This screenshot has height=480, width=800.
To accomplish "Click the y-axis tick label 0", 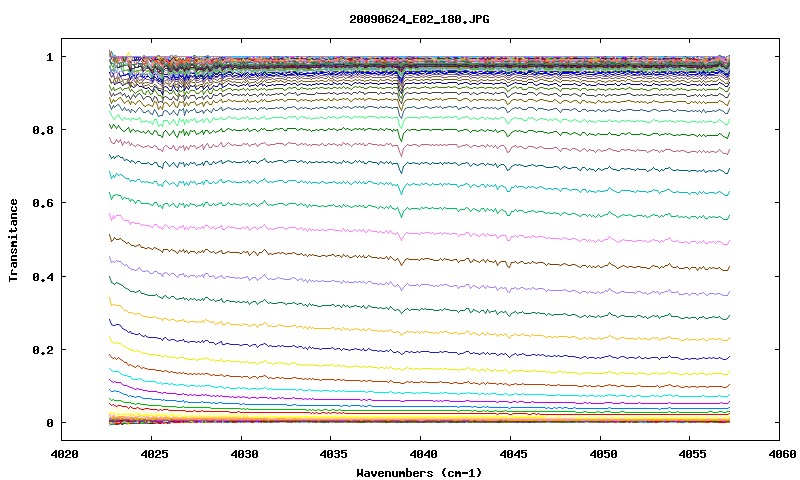I will (x=49, y=423).
